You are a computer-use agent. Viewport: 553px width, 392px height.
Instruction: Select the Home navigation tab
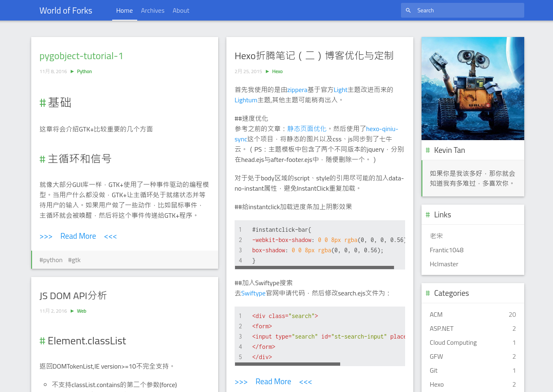[x=124, y=10]
